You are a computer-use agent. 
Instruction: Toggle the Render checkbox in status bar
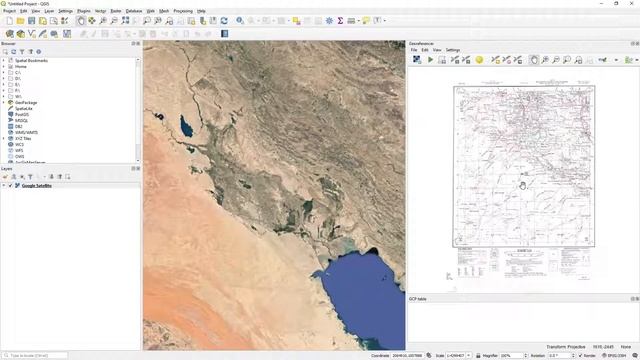(580, 356)
